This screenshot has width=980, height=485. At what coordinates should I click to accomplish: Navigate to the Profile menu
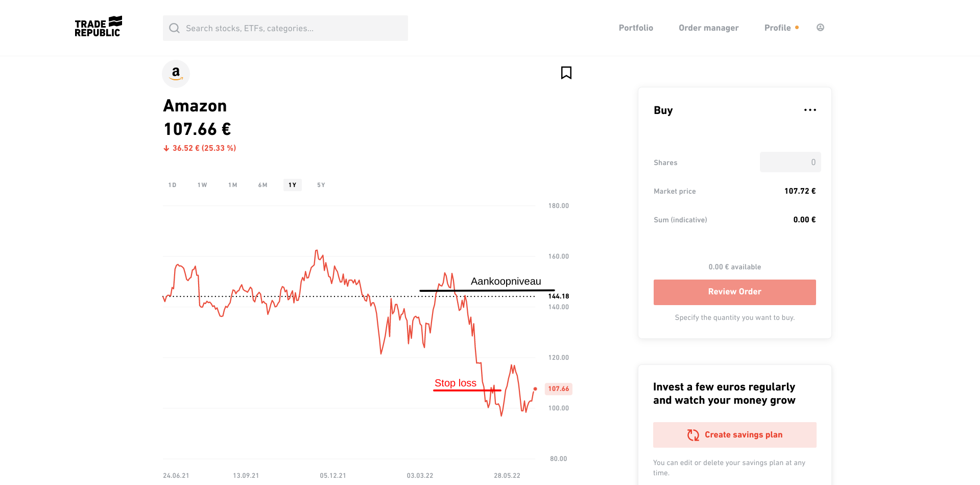777,28
